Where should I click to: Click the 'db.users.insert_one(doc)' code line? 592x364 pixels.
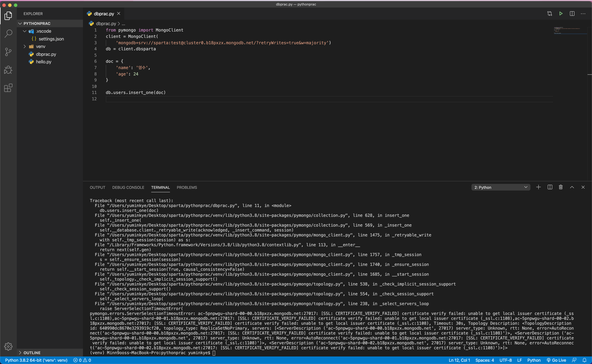[136, 92]
